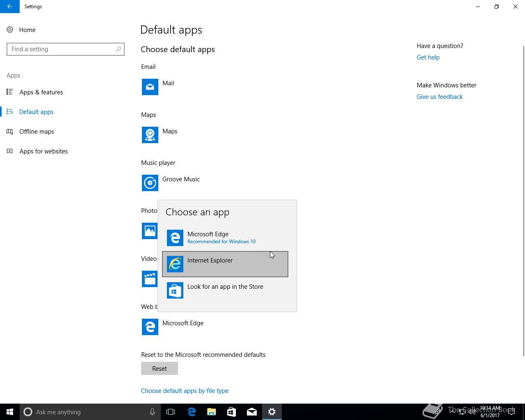
Task: Launch Microsoft Edge from the taskbar
Action: (x=192, y=412)
